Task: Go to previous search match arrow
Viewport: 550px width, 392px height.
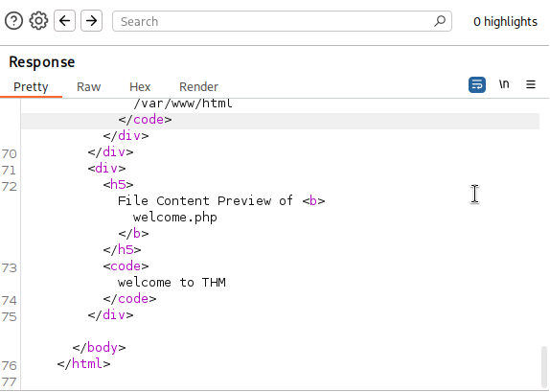Action: pyautogui.click(x=64, y=21)
